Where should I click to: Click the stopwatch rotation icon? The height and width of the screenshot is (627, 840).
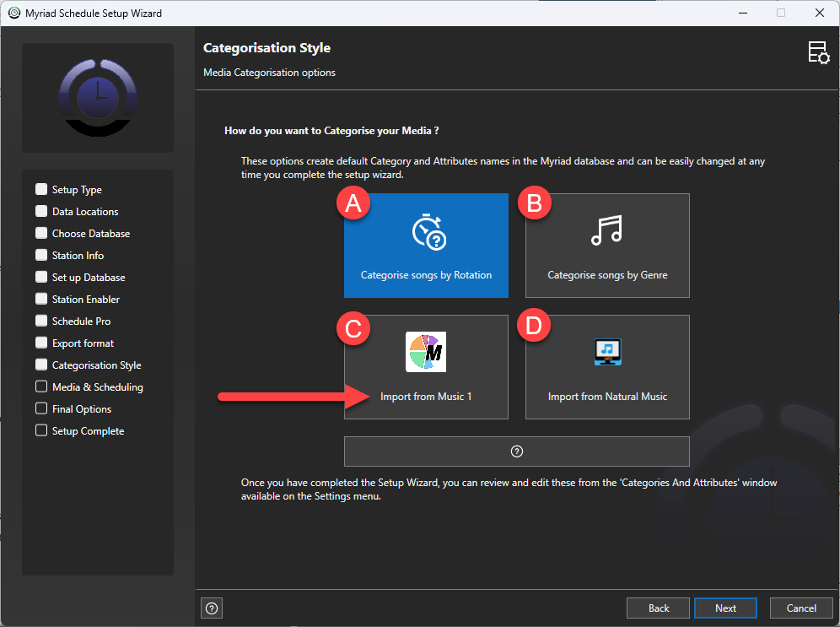click(428, 231)
